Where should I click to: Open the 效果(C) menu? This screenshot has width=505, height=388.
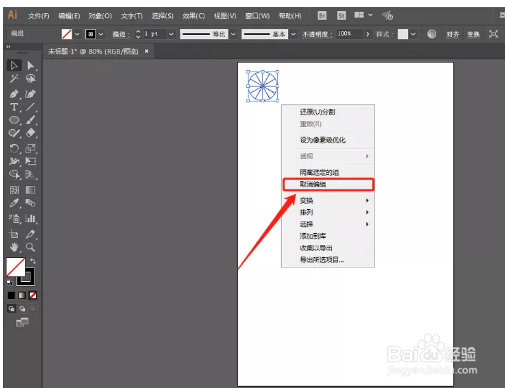point(194,16)
